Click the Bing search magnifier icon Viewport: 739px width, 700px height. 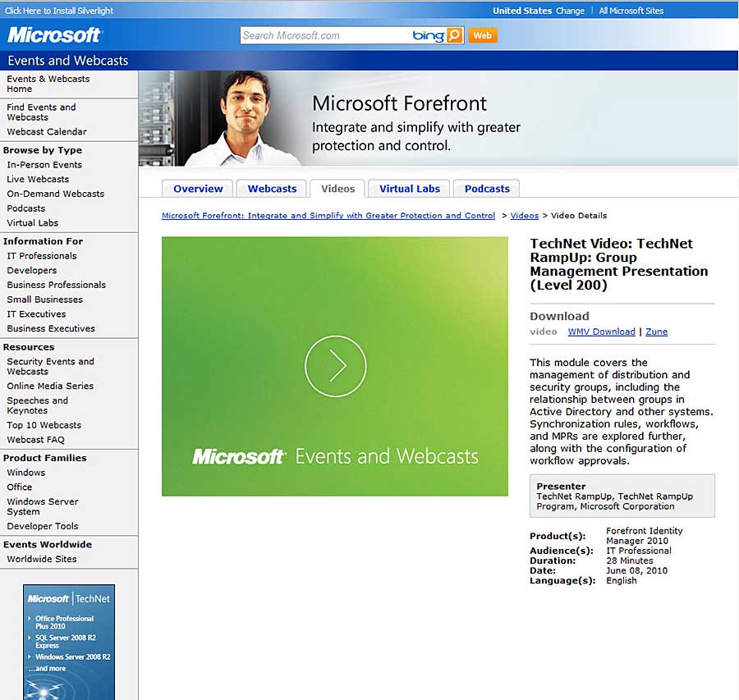click(454, 35)
